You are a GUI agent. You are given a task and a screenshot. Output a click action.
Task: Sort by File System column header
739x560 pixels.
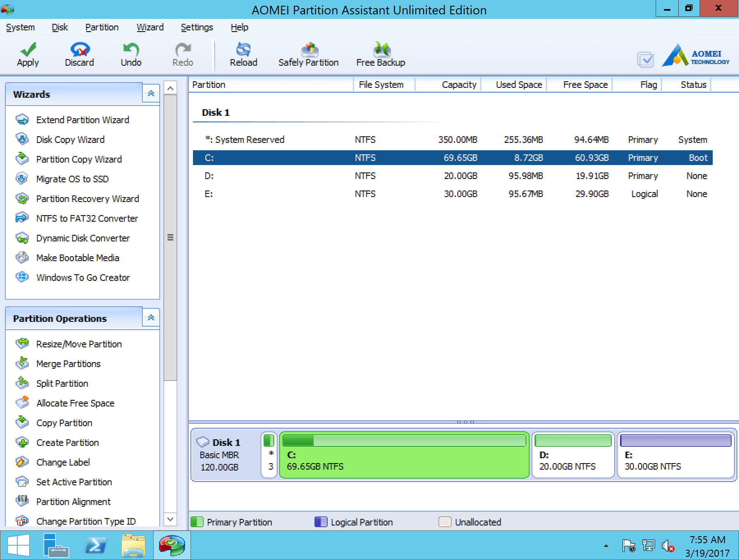click(x=384, y=85)
